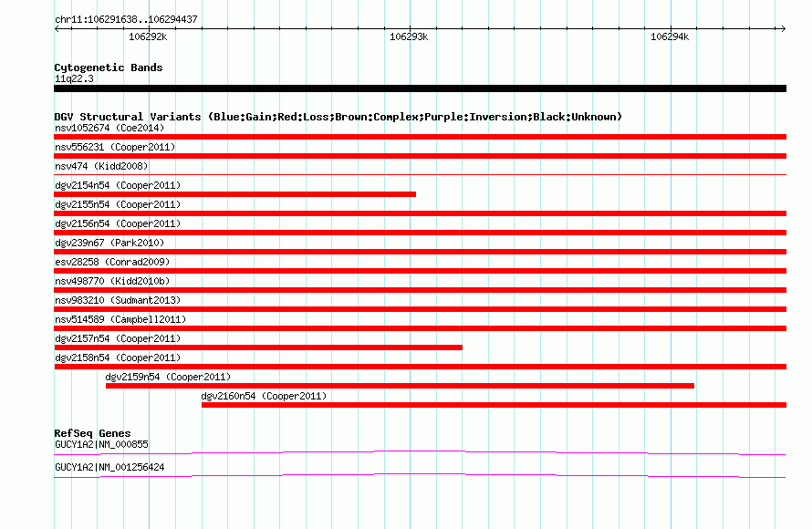This screenshot has height=529, width=812.
Task: Select variant label dgv2157n54 (Cooper2011)
Action: pyautogui.click(x=118, y=338)
